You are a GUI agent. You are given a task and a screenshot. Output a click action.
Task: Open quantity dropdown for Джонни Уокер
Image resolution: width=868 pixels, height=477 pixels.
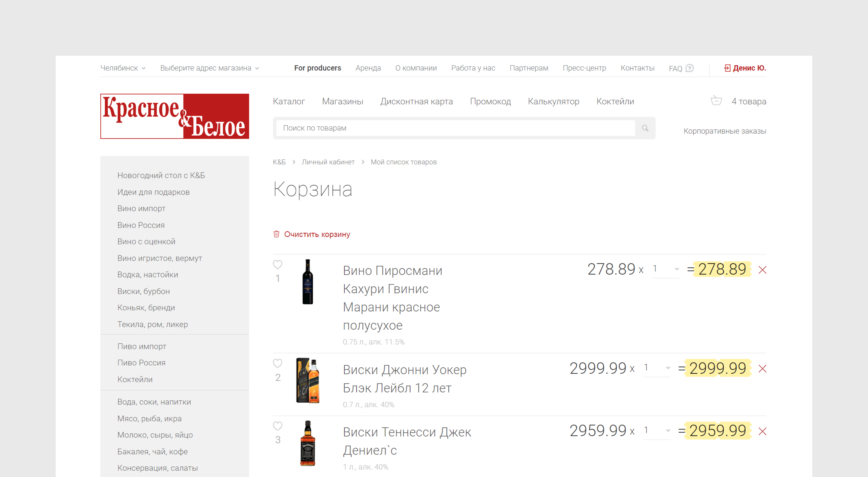(x=657, y=368)
